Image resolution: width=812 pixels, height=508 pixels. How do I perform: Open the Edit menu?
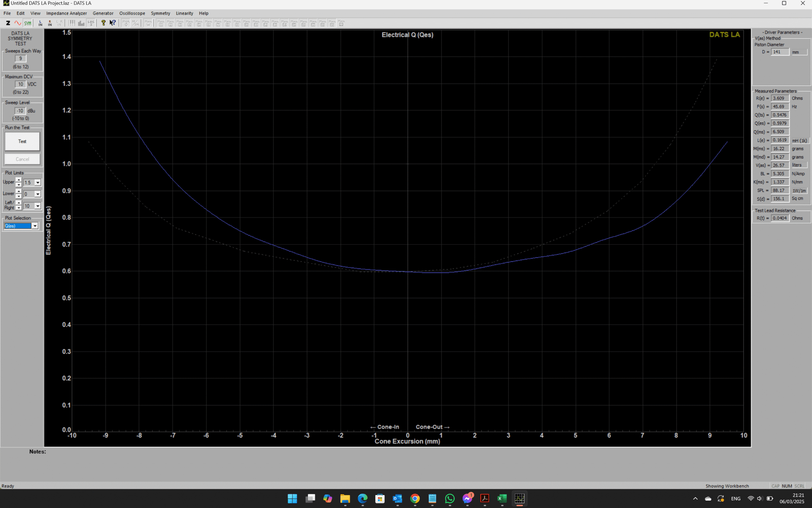(x=20, y=13)
